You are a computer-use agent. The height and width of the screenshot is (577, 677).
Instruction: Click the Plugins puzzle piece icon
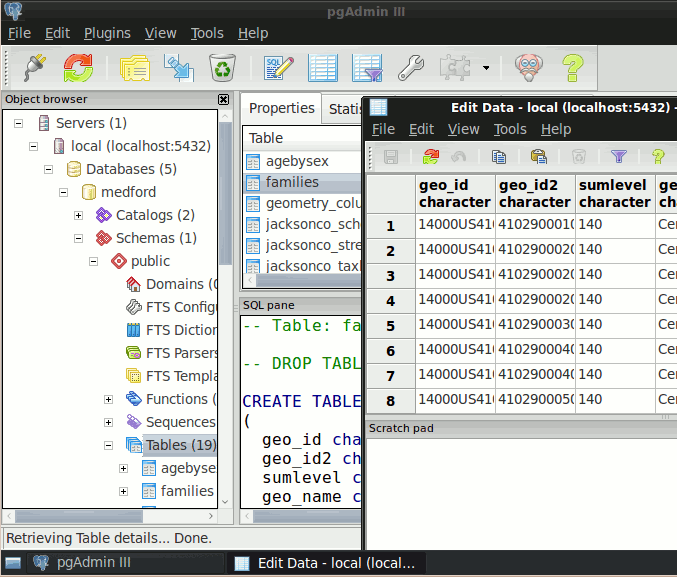coord(455,68)
